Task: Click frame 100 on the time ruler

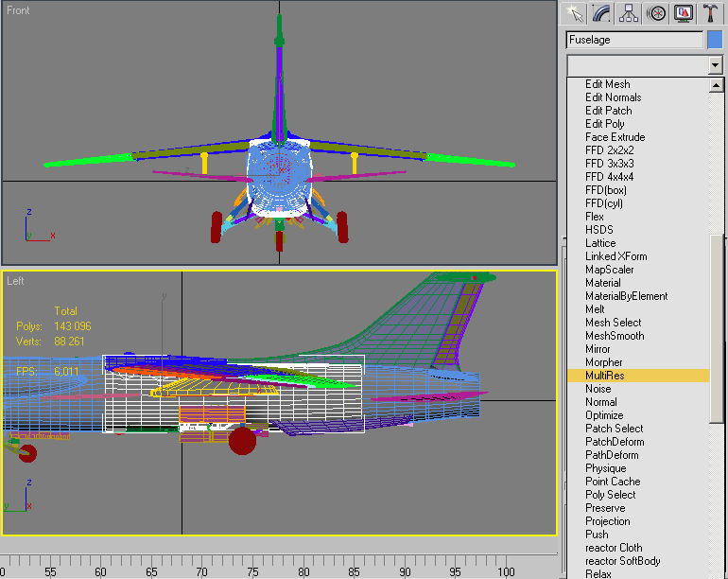Action: tap(506, 571)
